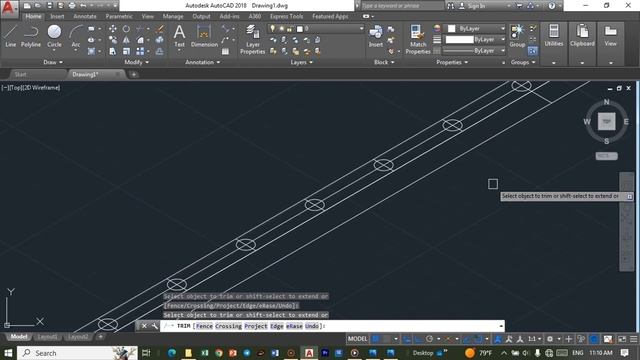
Task: Click the Move tool icon
Action: click(x=113, y=29)
